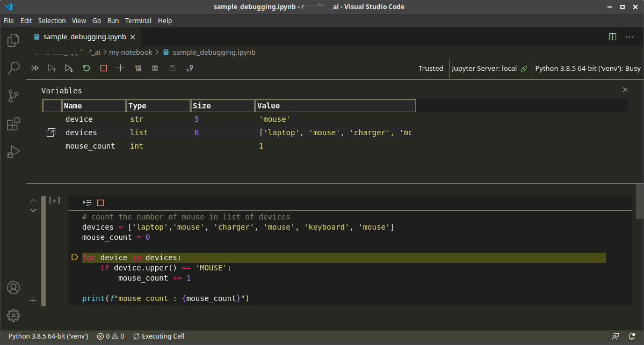Open the data viewer table icon

click(155, 68)
